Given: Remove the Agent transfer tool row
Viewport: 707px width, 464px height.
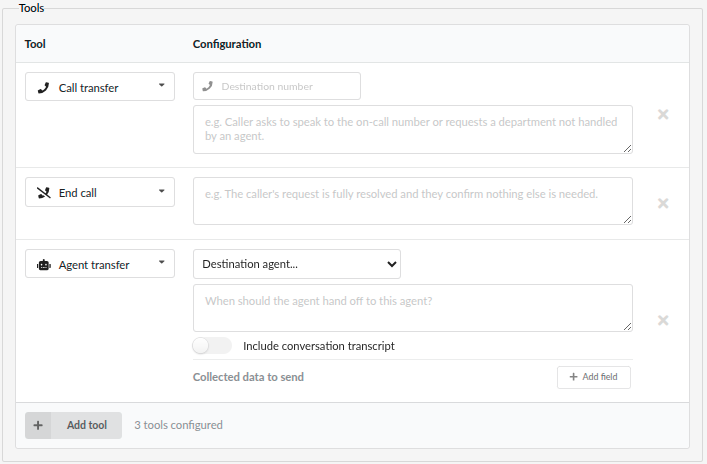Looking at the screenshot, I should click(x=663, y=321).
